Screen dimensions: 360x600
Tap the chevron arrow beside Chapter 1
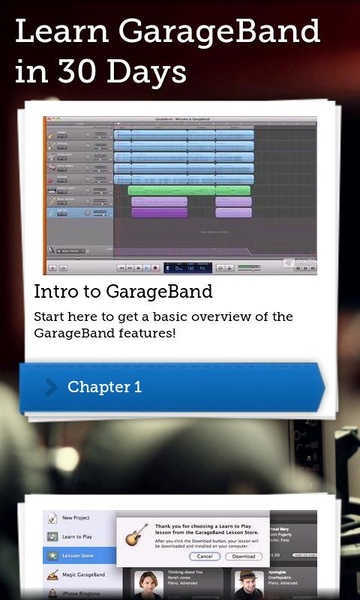pos(51,387)
